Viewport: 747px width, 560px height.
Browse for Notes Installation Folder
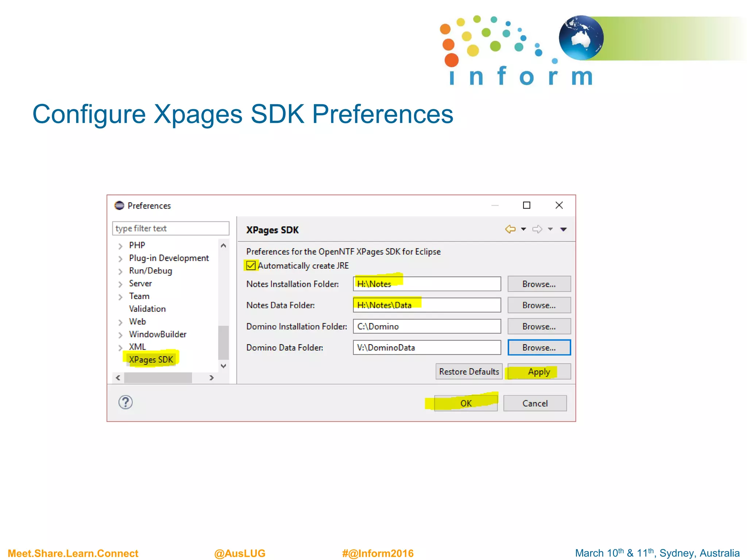(x=539, y=284)
